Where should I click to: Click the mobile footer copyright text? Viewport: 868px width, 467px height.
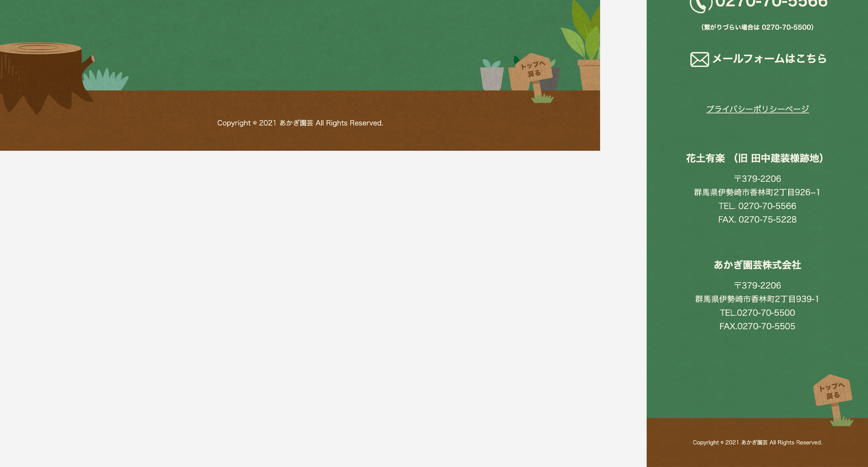coord(757,443)
